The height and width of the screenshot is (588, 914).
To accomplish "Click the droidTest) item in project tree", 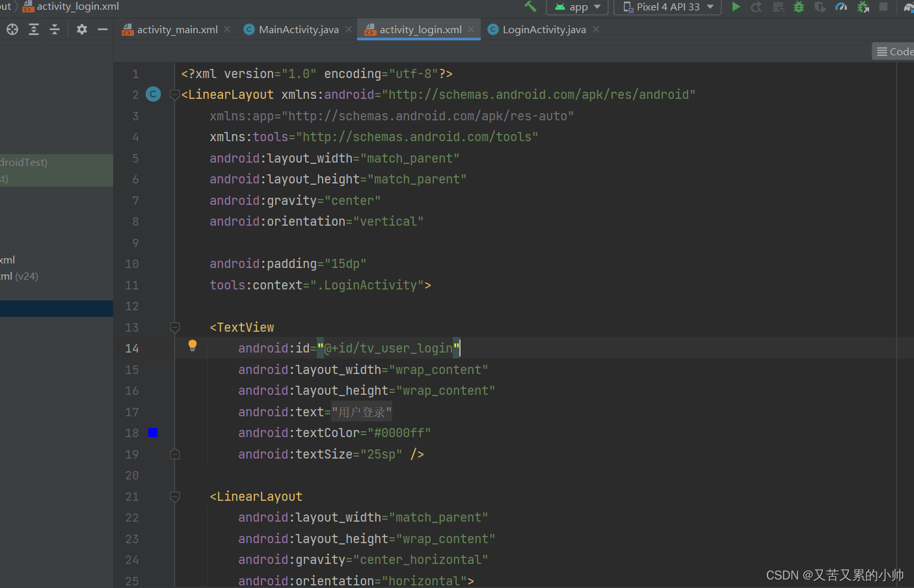I will pos(24,163).
